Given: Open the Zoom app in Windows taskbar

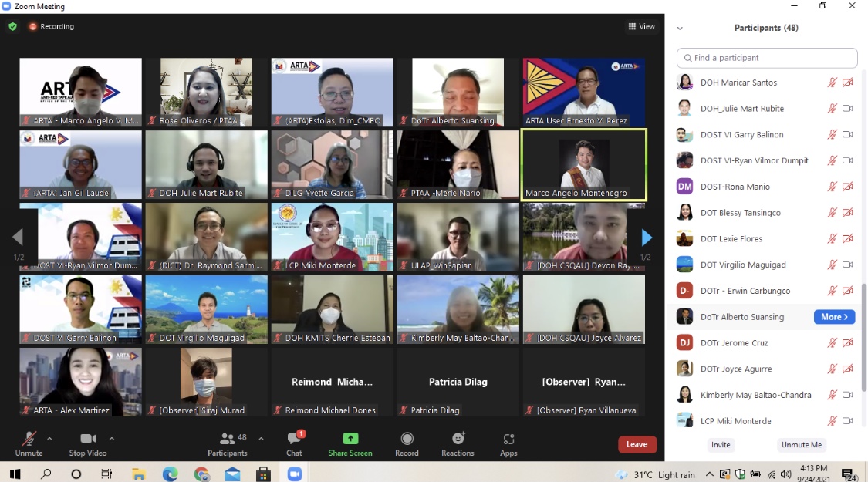Looking at the screenshot, I should [x=295, y=474].
